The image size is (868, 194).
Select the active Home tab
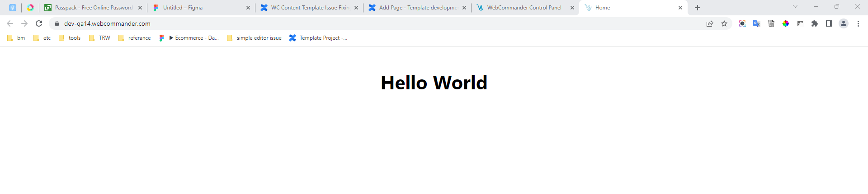(633, 8)
